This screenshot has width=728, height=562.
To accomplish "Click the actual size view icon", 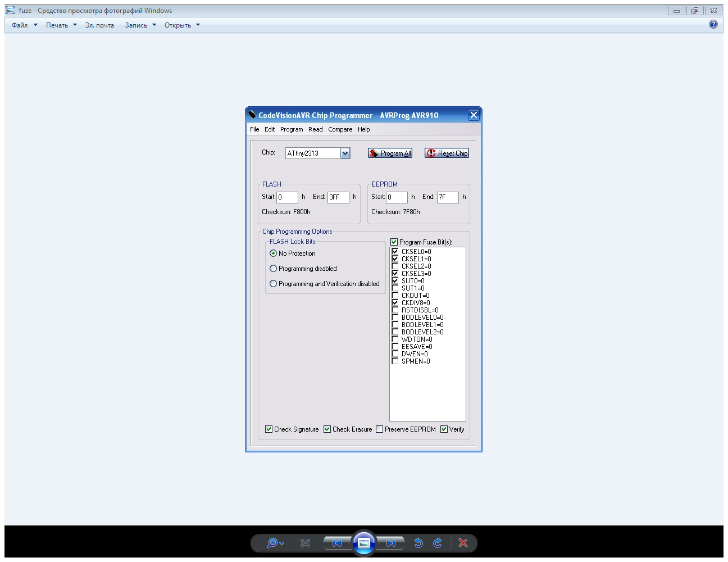I will click(x=305, y=543).
